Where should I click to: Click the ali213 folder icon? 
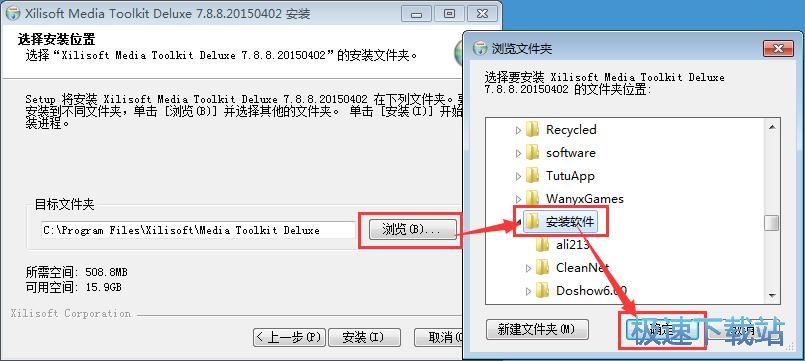coord(543,244)
